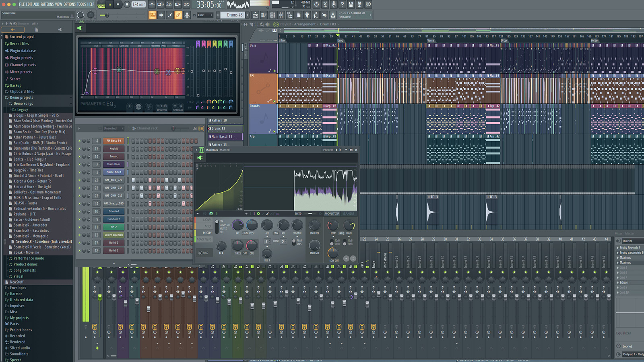Click the step sequencer icon in Channel rack
This screenshot has height=362, width=644.
click(x=201, y=128)
